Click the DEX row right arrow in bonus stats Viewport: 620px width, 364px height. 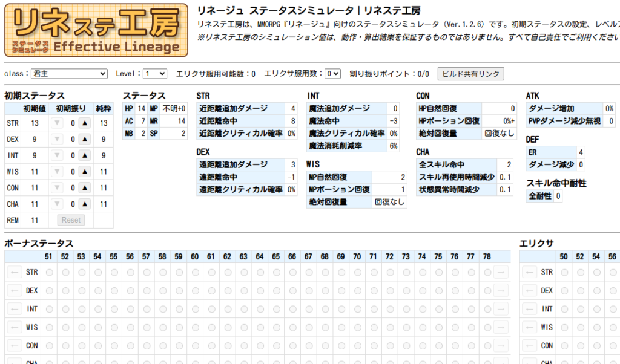pyautogui.click(x=501, y=291)
